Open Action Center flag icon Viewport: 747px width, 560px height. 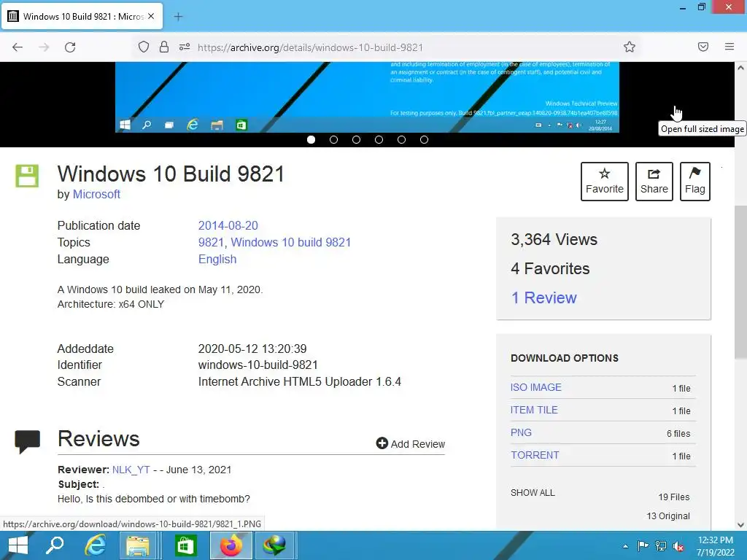643,545
